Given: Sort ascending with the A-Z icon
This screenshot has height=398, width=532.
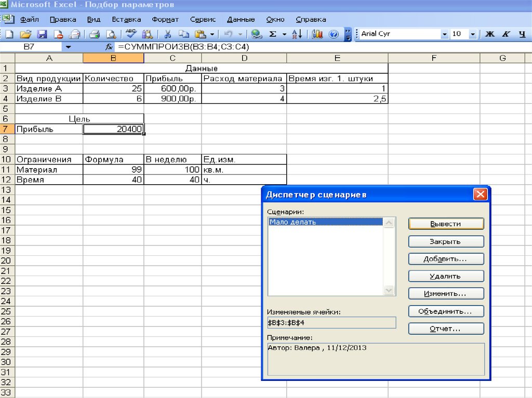Looking at the screenshot, I should click(x=297, y=34).
